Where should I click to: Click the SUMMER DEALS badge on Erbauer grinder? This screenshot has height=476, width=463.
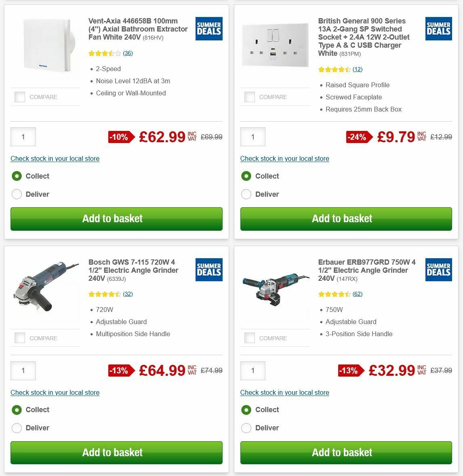438,270
